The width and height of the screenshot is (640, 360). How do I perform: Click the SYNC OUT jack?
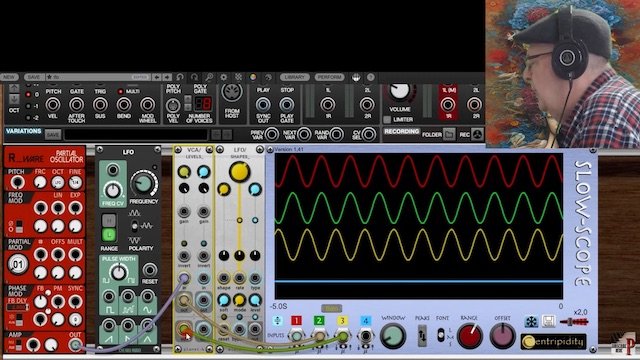click(x=263, y=104)
